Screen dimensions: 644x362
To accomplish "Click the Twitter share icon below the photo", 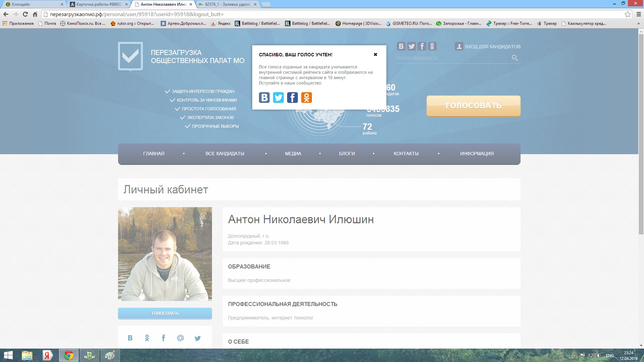I will pyautogui.click(x=198, y=338).
